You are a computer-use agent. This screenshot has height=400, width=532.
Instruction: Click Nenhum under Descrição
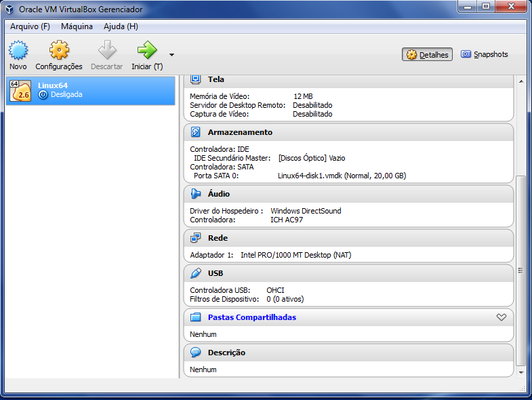point(203,369)
